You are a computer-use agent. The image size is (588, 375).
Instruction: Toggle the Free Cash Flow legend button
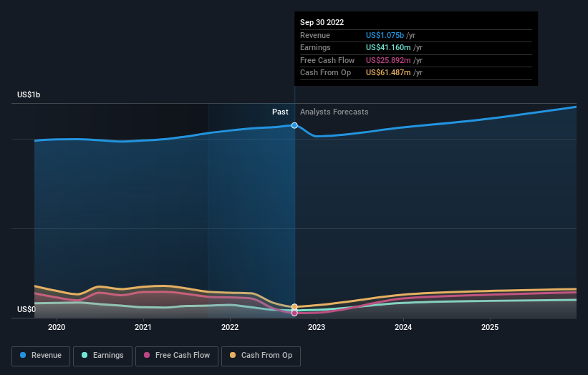tap(177, 356)
